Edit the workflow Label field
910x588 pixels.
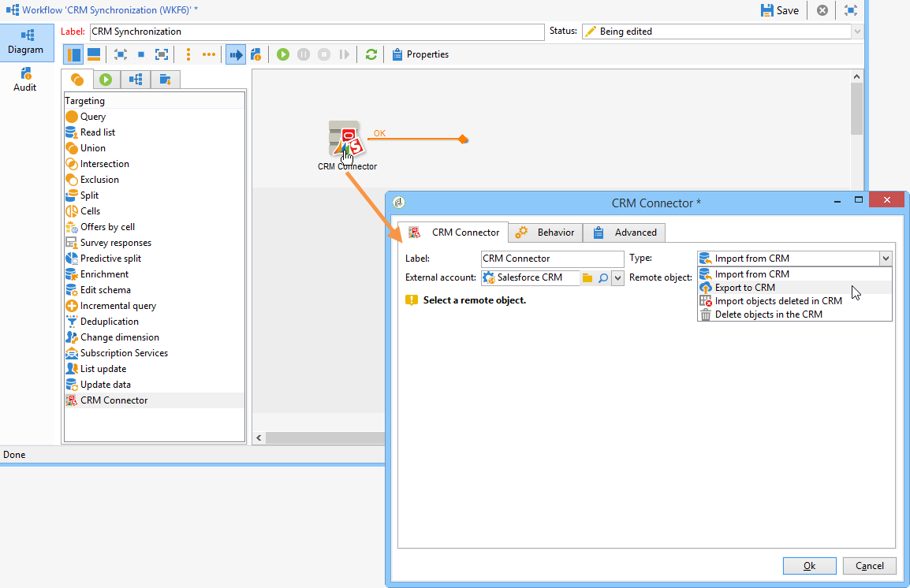317,32
